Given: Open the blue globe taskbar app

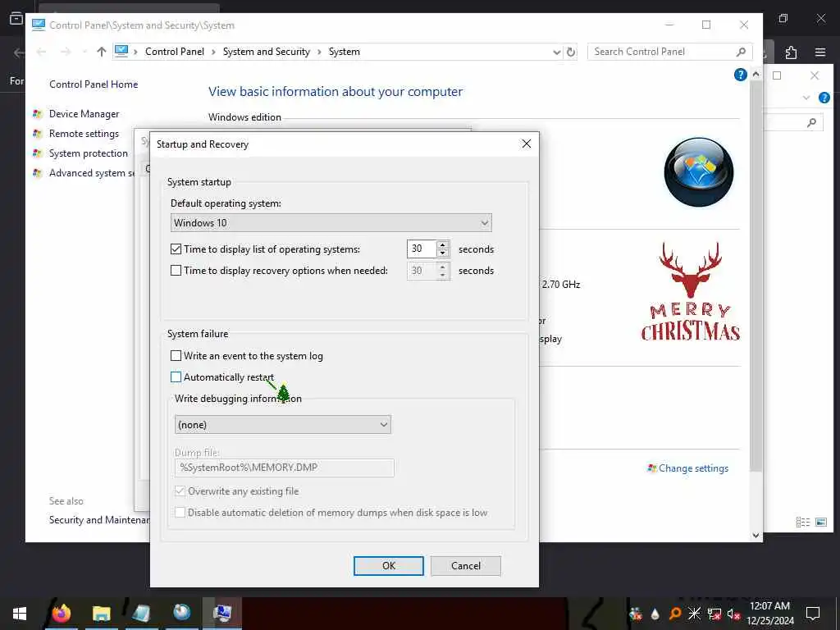Looking at the screenshot, I should [182, 612].
